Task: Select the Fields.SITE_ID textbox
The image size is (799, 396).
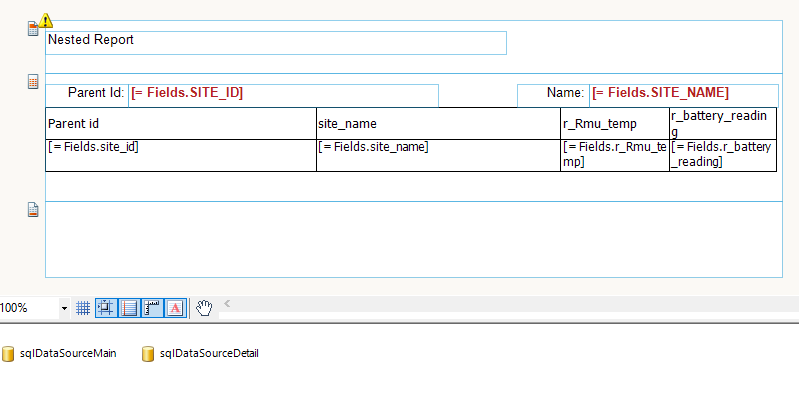Action: [283, 96]
